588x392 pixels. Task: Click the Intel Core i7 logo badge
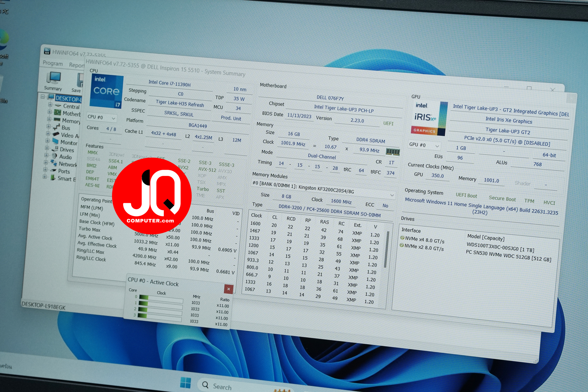pos(106,91)
